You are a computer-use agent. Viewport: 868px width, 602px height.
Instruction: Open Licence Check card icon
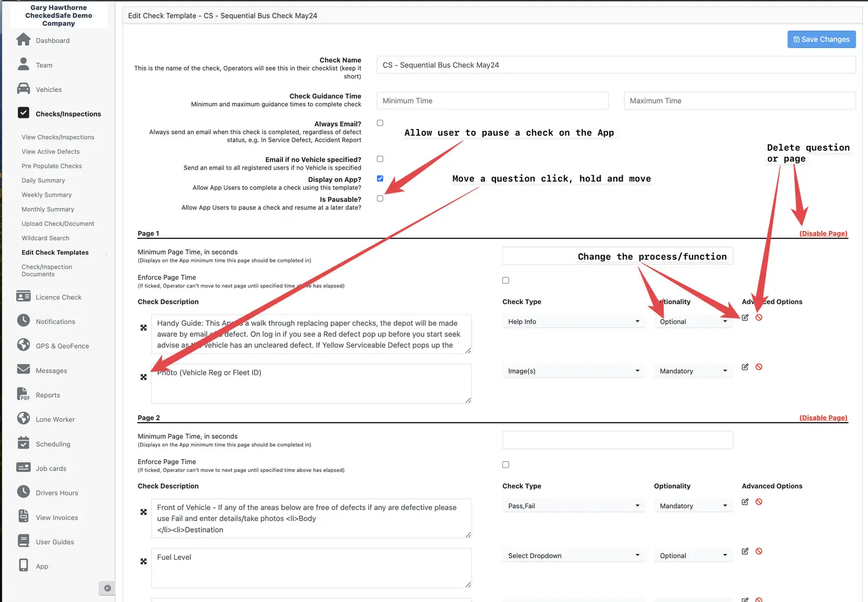[x=23, y=297]
